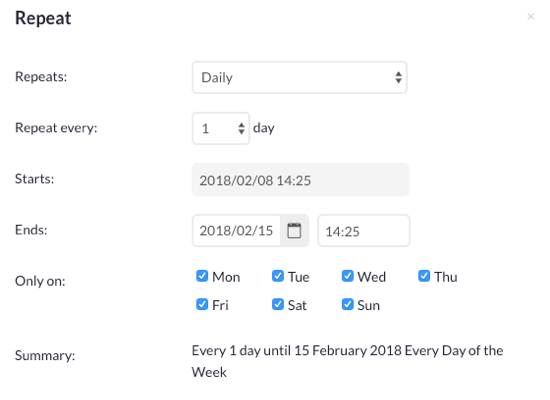Uncheck the Sun checkbox
The width and height of the screenshot is (550, 400).
[x=348, y=304]
